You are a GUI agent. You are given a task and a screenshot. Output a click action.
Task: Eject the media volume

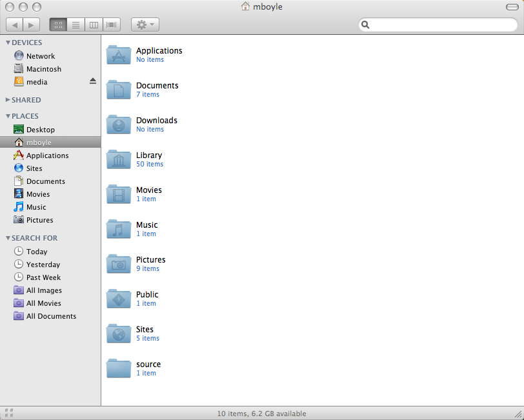click(93, 81)
